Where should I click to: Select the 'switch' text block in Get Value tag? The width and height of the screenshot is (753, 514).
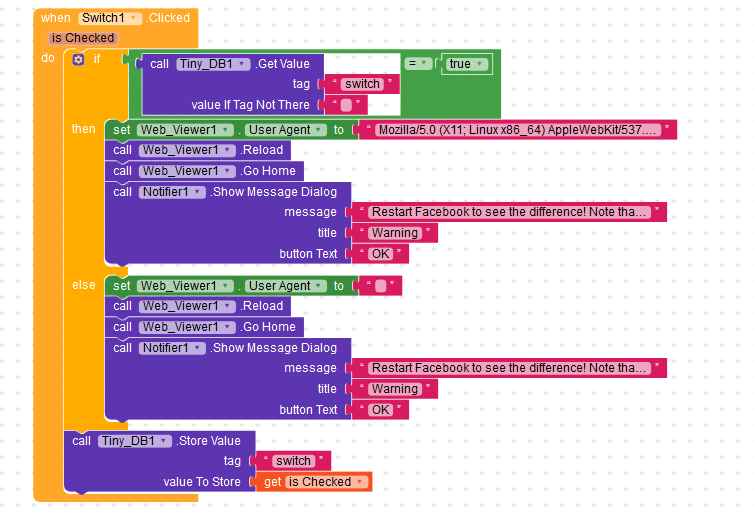click(362, 84)
